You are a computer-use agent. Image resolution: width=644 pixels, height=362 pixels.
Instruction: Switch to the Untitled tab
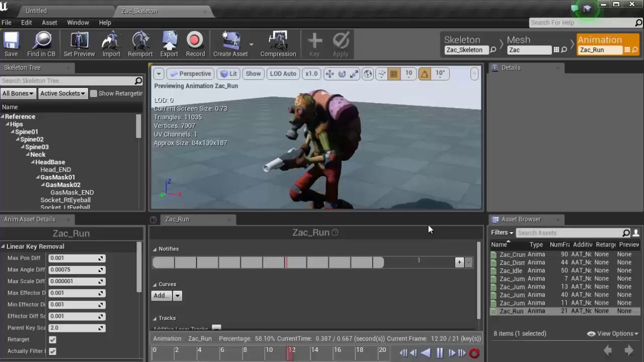pos(36,11)
